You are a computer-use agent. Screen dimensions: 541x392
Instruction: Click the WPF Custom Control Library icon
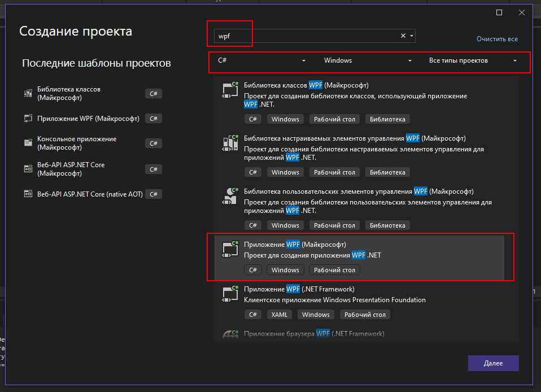[x=229, y=144]
